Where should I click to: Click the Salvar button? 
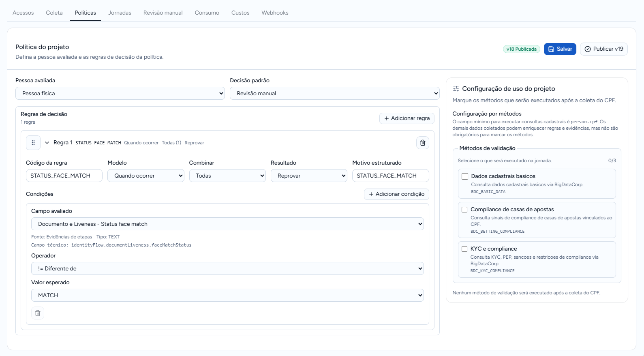(x=560, y=49)
